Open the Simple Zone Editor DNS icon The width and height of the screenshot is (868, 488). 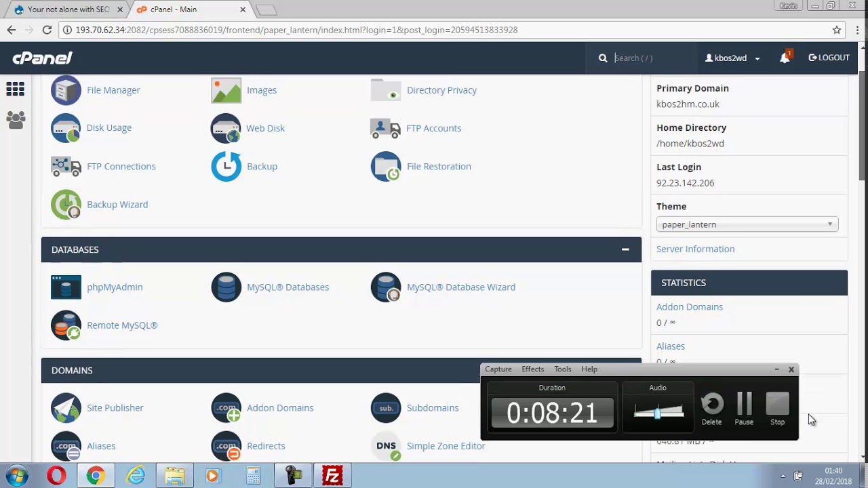click(386, 446)
